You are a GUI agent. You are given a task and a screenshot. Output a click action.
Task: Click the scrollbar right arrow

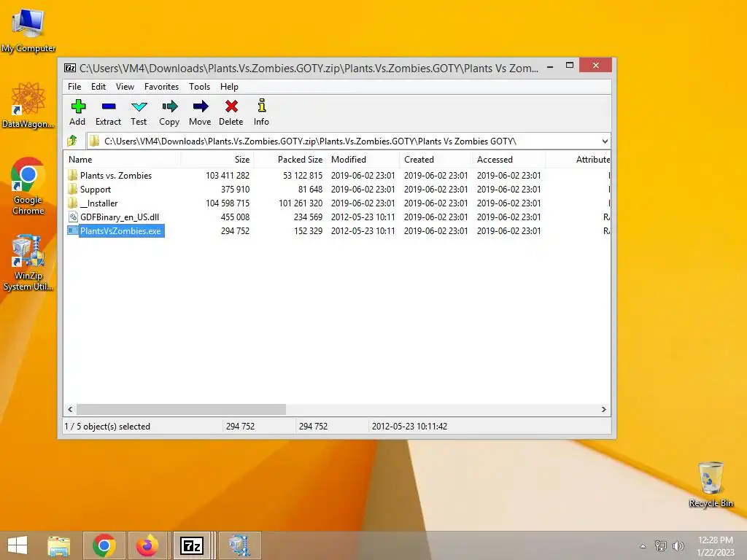(603, 409)
